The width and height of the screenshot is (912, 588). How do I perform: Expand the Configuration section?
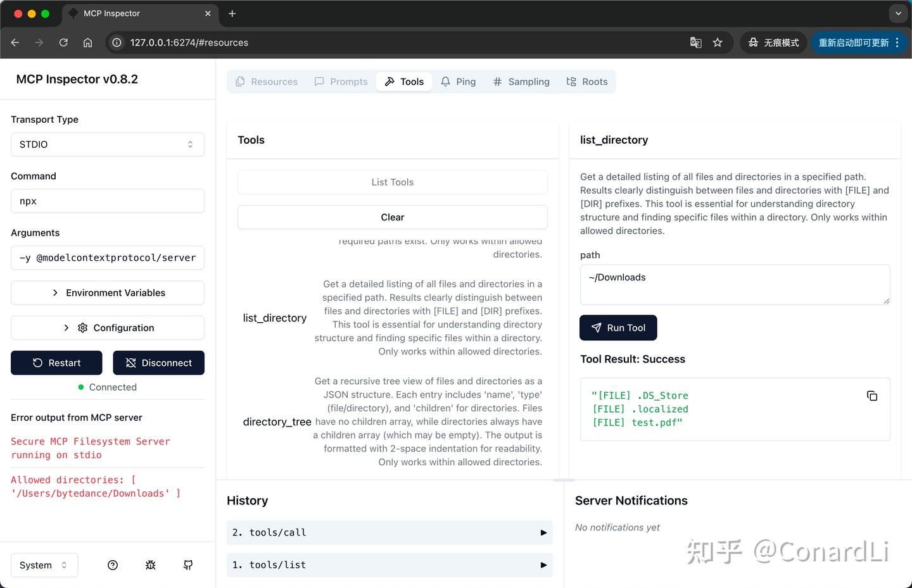108,328
